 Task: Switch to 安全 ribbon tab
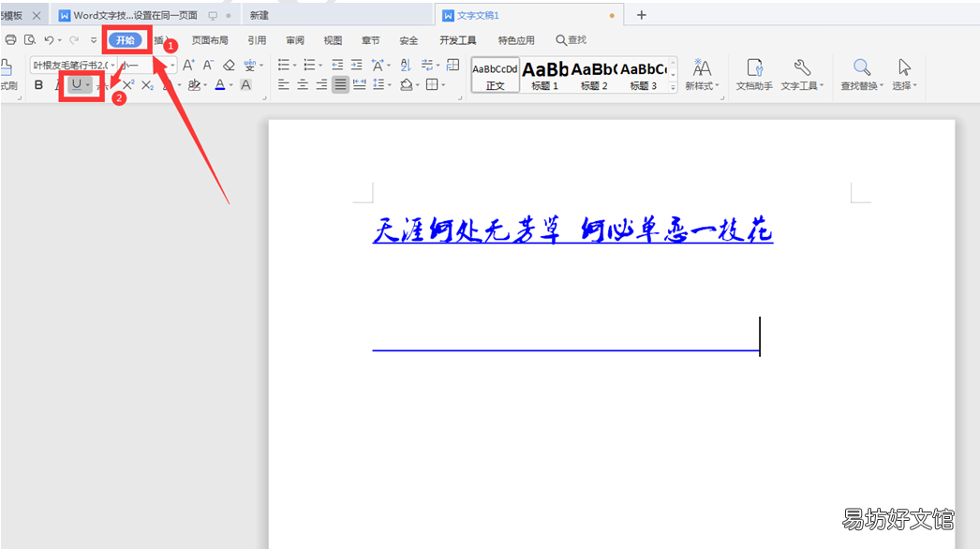click(x=408, y=40)
